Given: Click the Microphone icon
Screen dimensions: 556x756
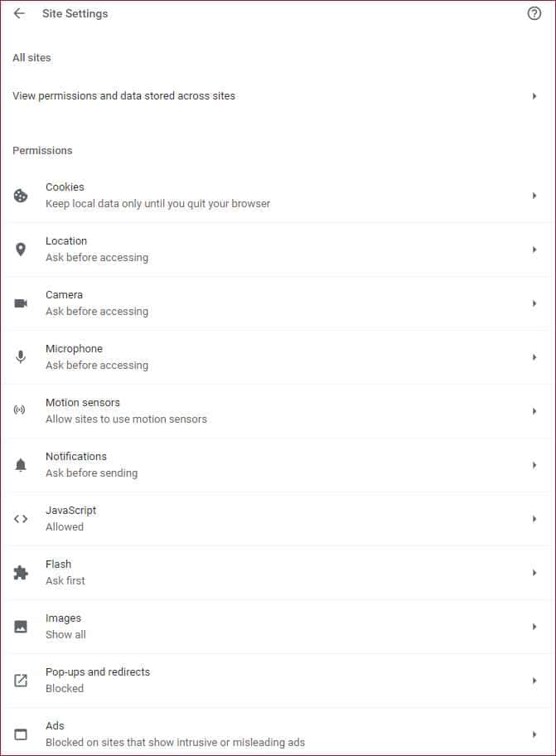Looking at the screenshot, I should [21, 357].
